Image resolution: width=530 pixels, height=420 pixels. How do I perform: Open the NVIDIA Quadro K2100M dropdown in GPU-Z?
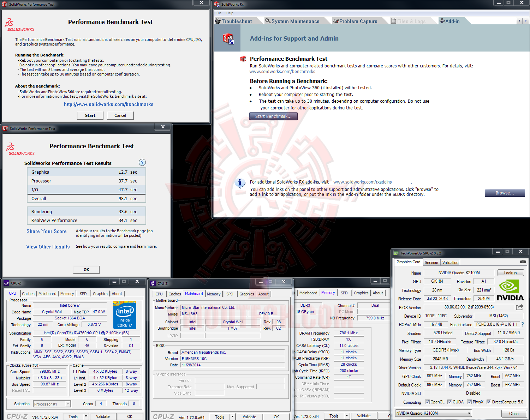[433, 413]
